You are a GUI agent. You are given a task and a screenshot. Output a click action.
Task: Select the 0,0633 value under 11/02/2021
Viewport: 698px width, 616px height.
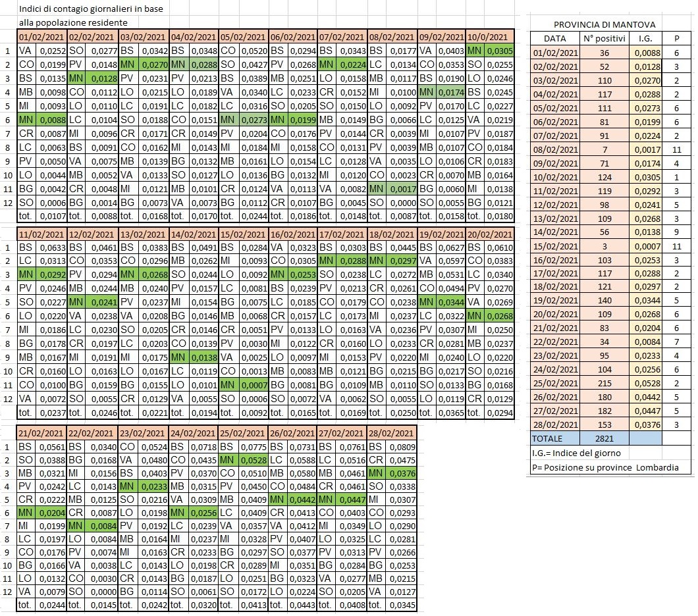point(50,248)
